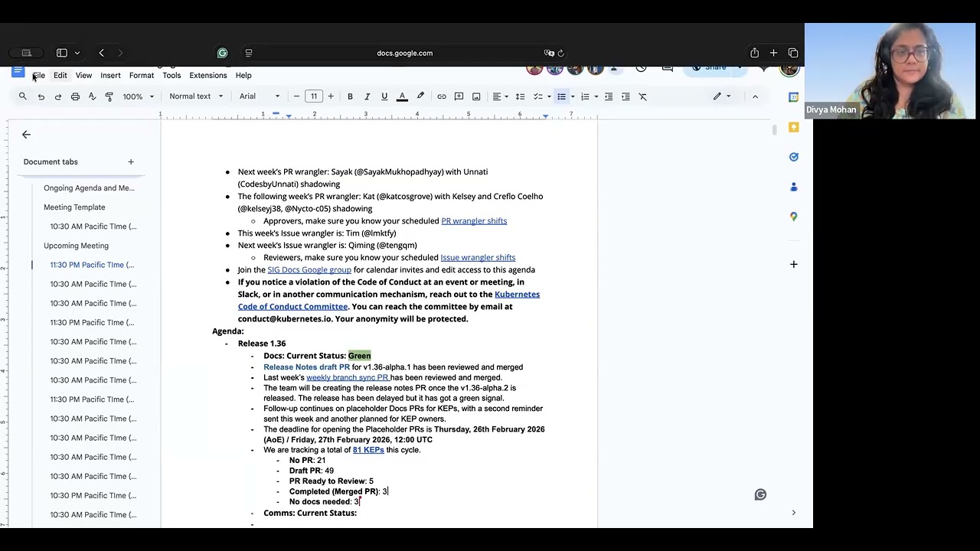This screenshot has width=980, height=551.
Task: Insert a link from the toolbar
Action: pyautogui.click(x=442, y=96)
